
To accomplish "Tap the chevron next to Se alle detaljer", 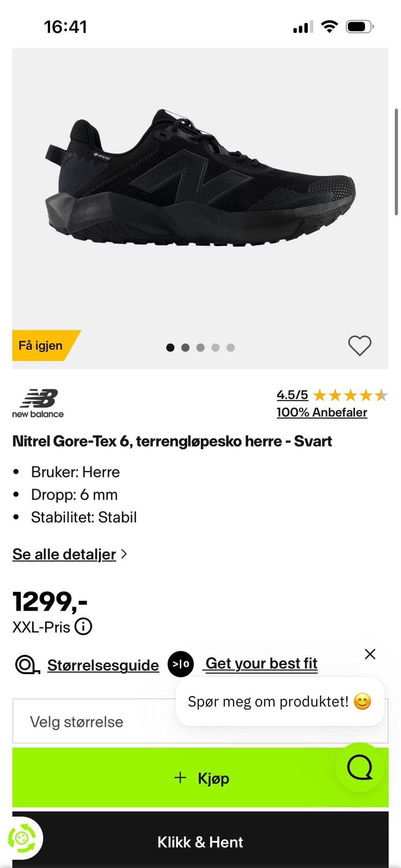I will 124,554.
